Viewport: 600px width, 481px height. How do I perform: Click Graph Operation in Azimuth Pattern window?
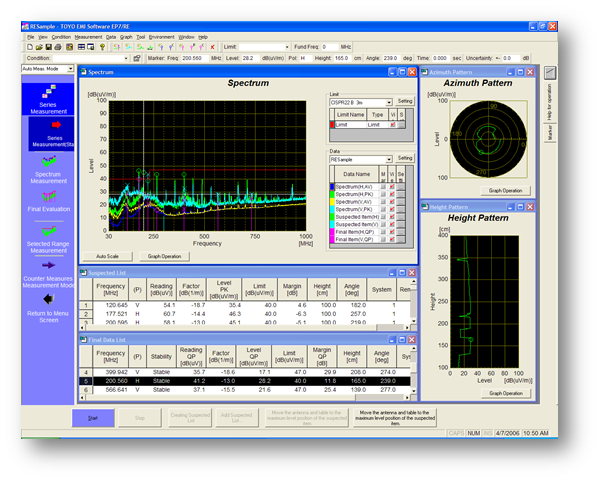point(505,191)
